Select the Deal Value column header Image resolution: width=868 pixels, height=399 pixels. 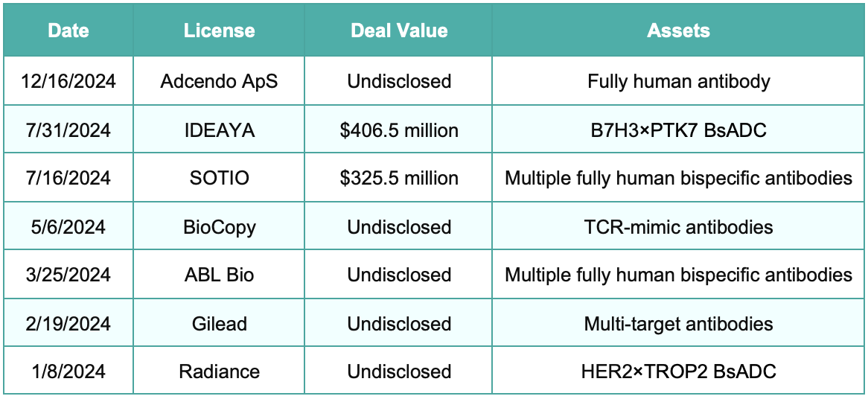pos(398,31)
